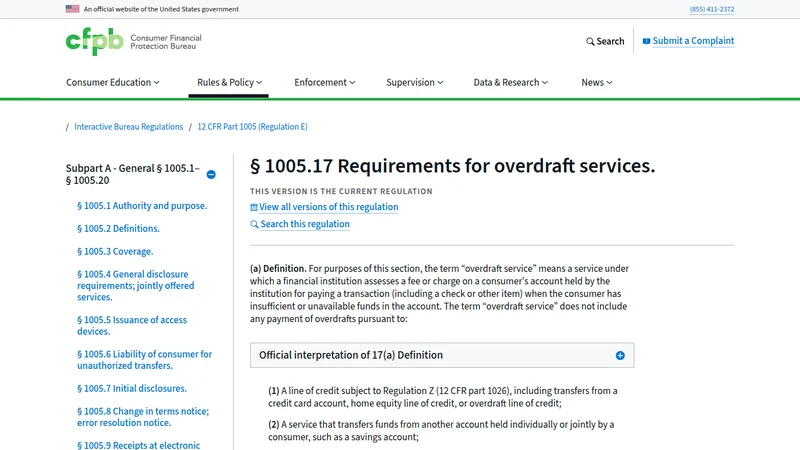Screen dimensions: 800x450
Task: Open § 1005.1 Authority and purpose
Action: point(142,206)
